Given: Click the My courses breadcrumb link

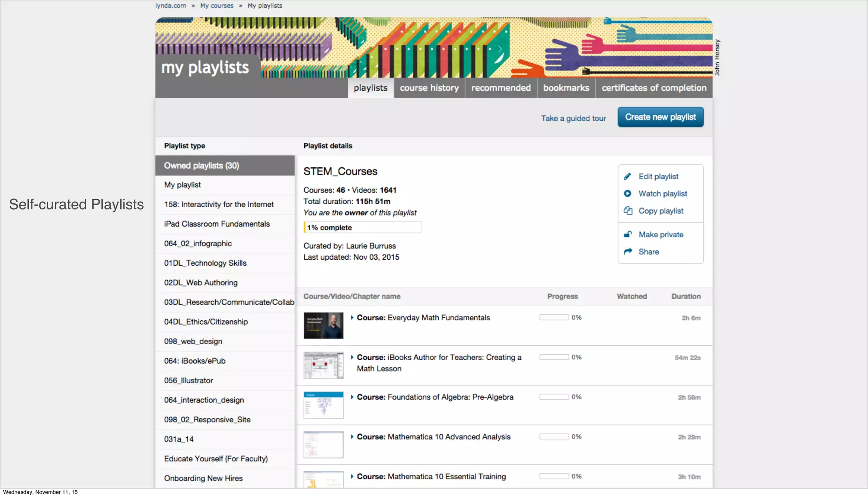Looking at the screenshot, I should tap(217, 6).
